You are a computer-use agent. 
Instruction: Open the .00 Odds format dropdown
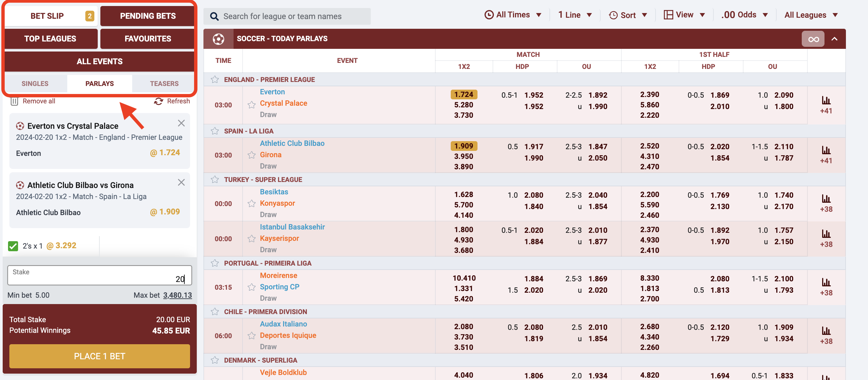(744, 15)
